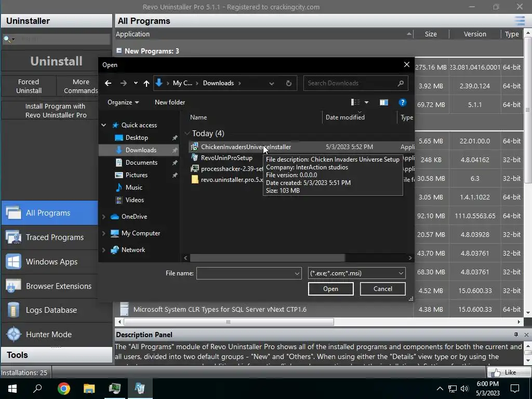
Task: Create a New folder
Action: click(170, 102)
